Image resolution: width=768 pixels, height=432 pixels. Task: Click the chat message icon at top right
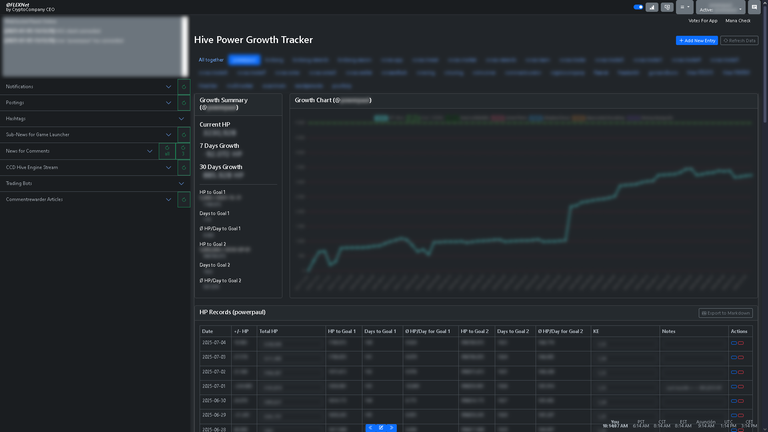[754, 7]
